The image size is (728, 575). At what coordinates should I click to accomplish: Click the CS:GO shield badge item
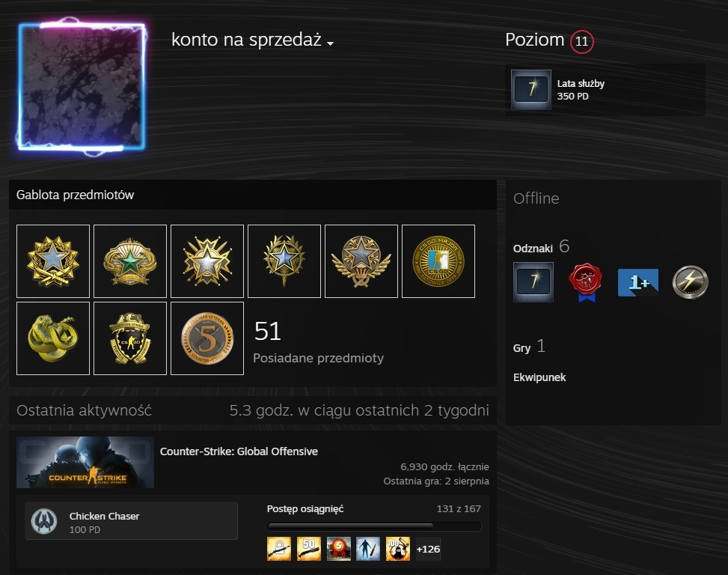click(130, 338)
